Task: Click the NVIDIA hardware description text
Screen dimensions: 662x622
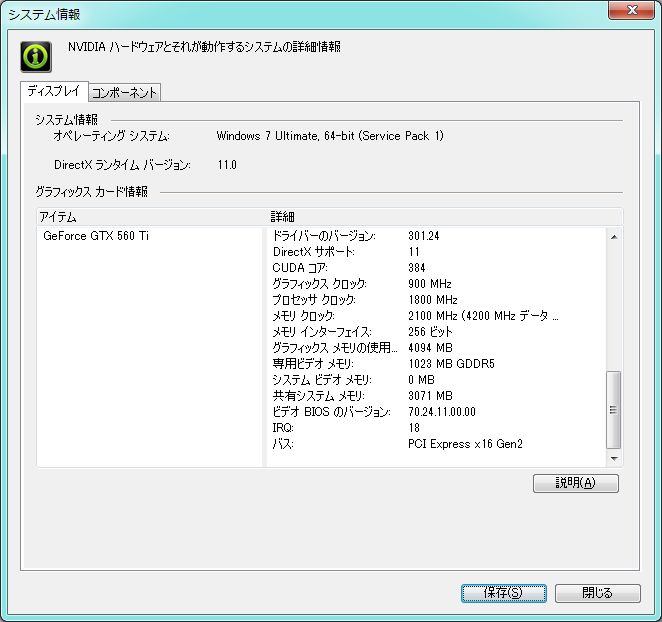Action: tap(204, 46)
